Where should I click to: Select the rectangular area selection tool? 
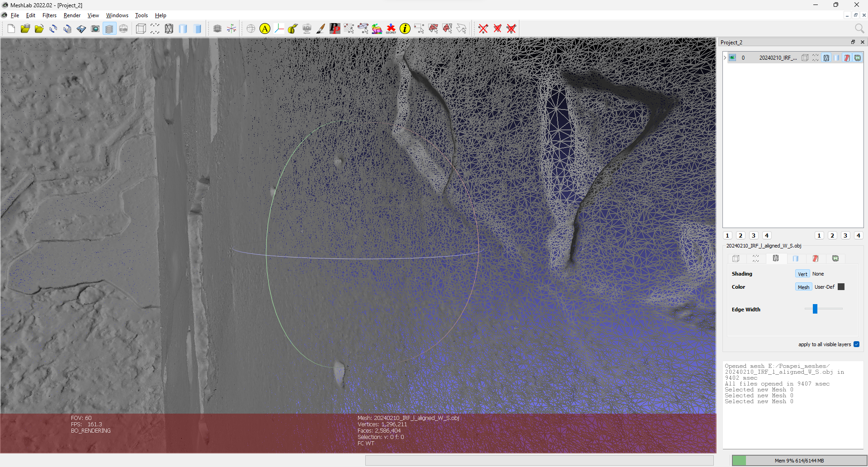(x=419, y=29)
